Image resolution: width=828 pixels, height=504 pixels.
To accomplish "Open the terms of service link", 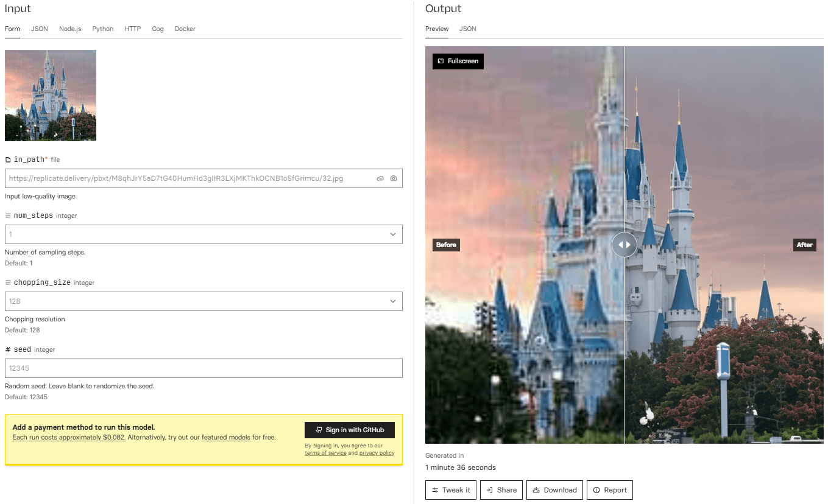I will click(325, 453).
